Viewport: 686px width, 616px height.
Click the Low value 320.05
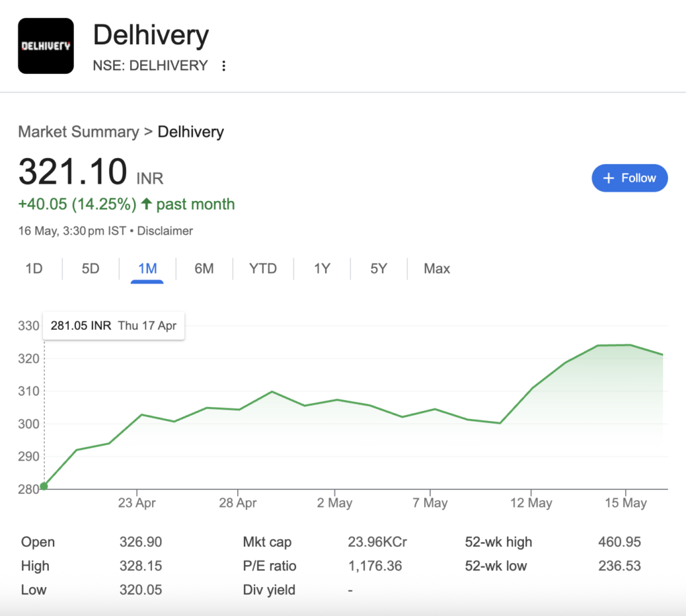point(141,590)
